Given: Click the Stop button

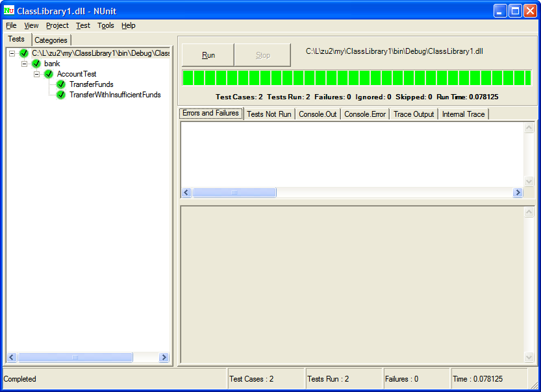Looking at the screenshot, I should [262, 55].
